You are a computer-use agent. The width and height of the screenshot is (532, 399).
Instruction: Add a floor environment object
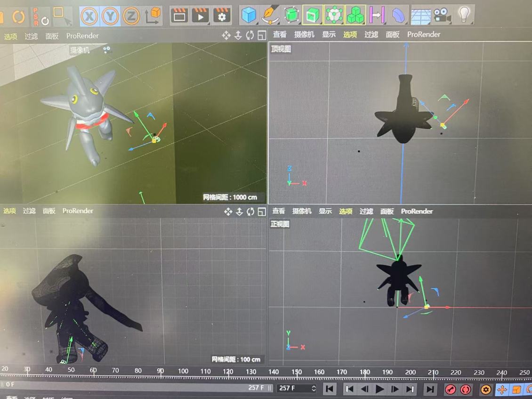tap(421, 16)
